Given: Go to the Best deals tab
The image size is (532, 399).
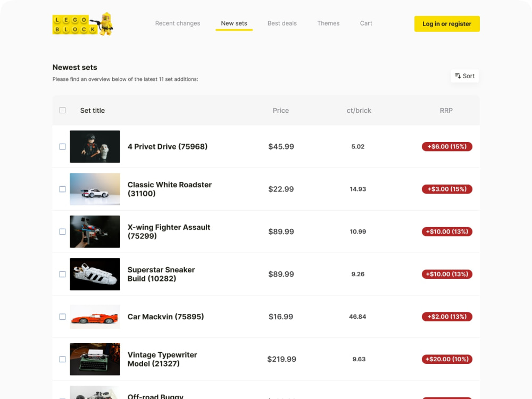Looking at the screenshot, I should tap(282, 23).
